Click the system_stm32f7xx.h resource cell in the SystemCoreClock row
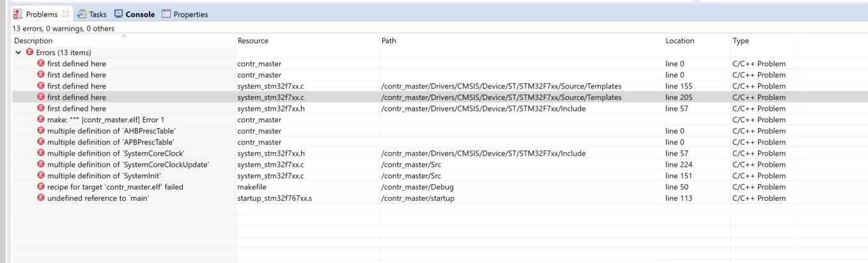Screen dimensions: 868x263 pos(271,153)
